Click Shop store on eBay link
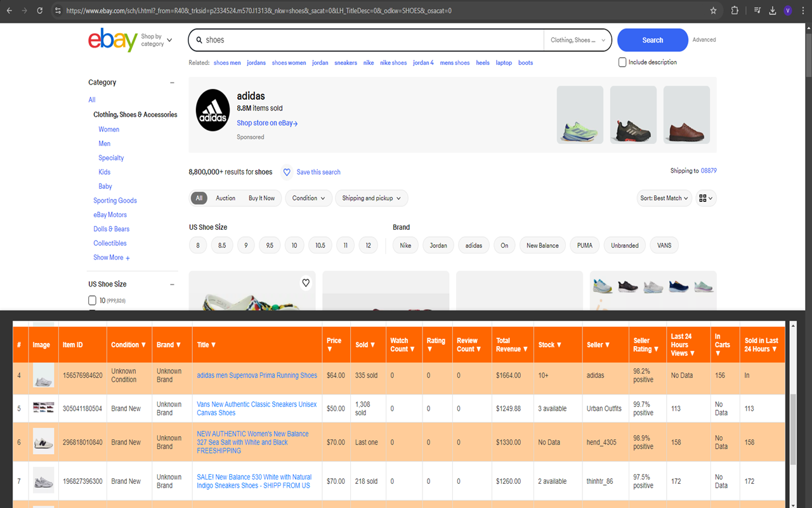812x508 pixels. 267,123
